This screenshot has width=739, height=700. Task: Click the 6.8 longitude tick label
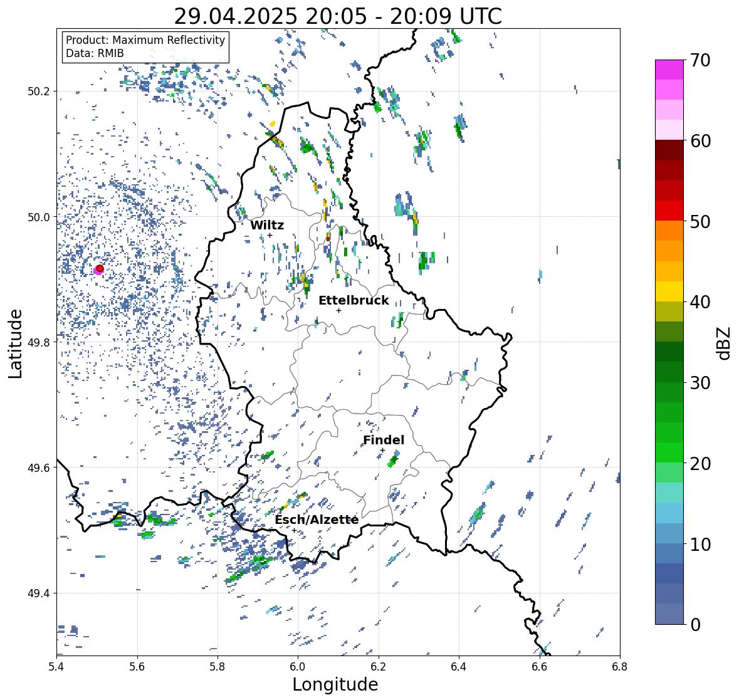coord(620,667)
